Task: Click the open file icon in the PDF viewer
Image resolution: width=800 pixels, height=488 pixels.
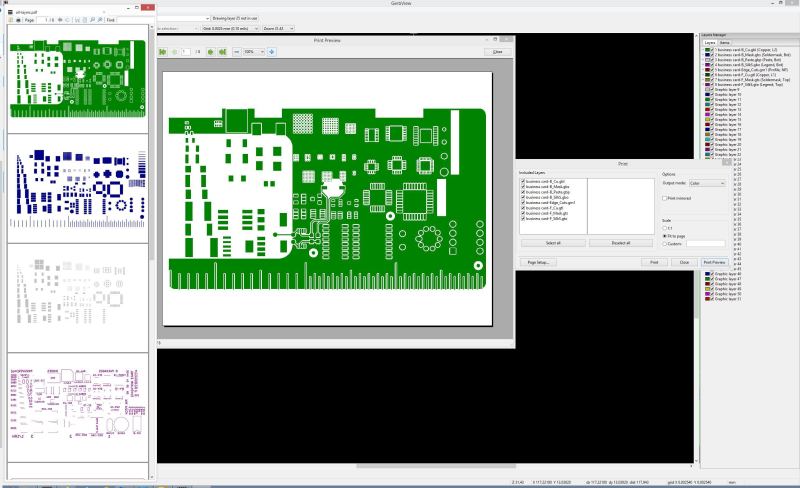Action: tap(11, 20)
